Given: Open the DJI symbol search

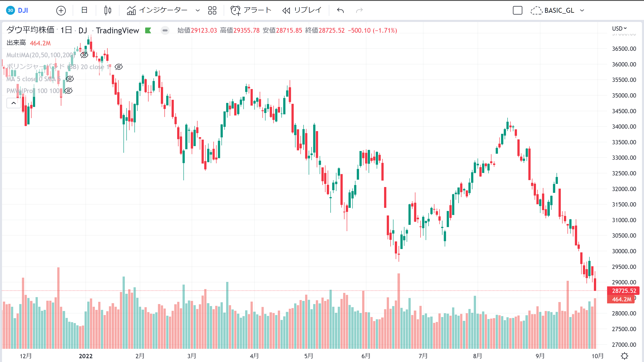Looking at the screenshot, I should [23, 10].
